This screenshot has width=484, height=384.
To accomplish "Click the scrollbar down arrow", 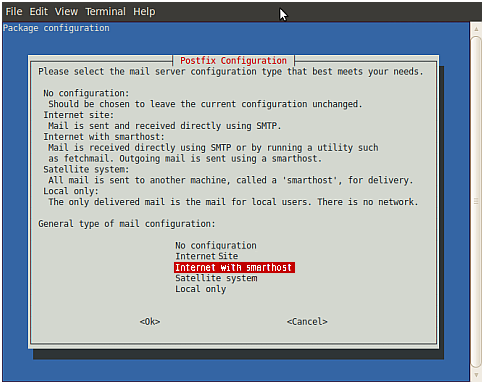I will tap(476, 375).
